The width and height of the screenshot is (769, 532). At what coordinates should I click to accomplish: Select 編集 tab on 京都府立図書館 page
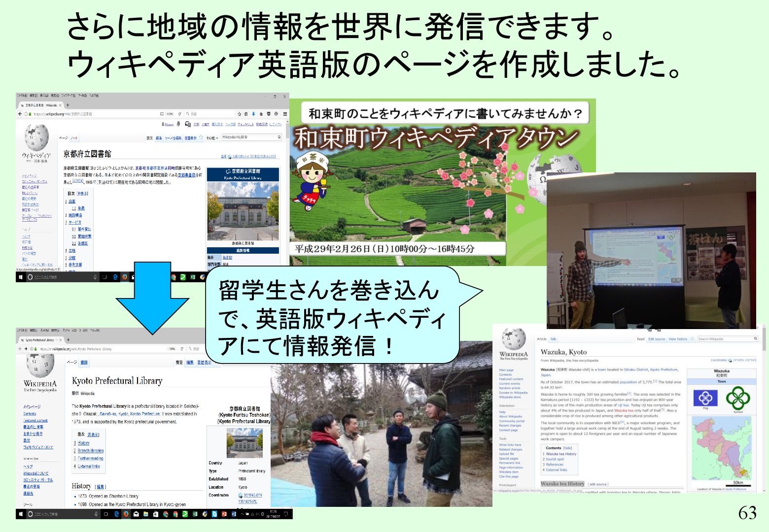[x=159, y=138]
